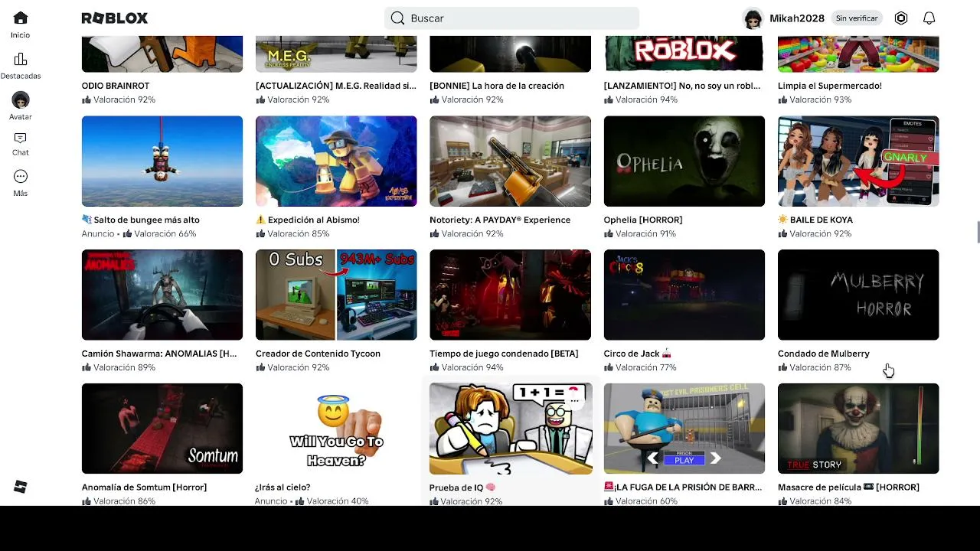The height and width of the screenshot is (551, 980).
Task: Open the Barry prison escape thumbnail
Action: click(x=684, y=429)
